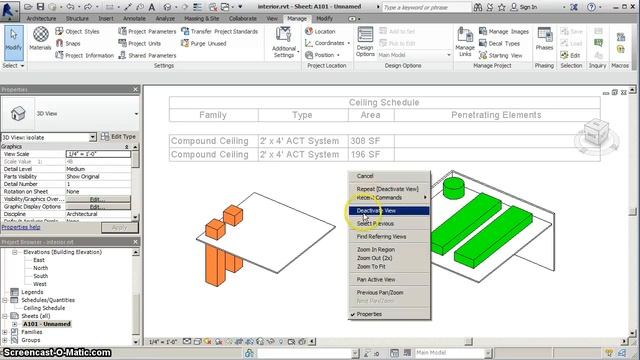Switch to the Massing & Site tab
The image size is (640, 360).
point(202,18)
